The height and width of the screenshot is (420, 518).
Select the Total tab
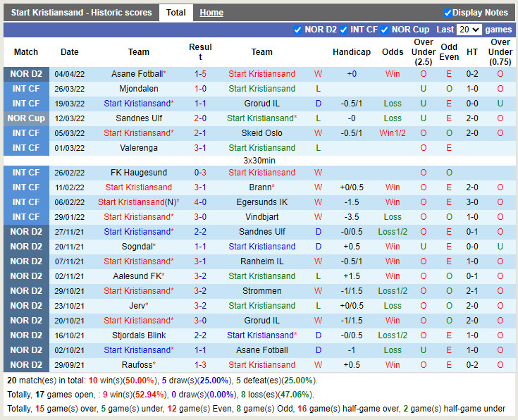tap(175, 13)
